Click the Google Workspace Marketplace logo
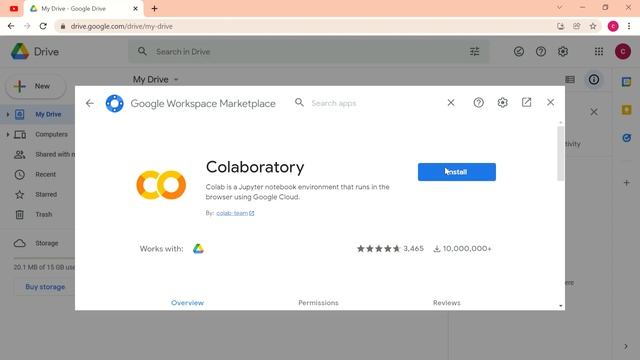640x360 pixels. [115, 103]
